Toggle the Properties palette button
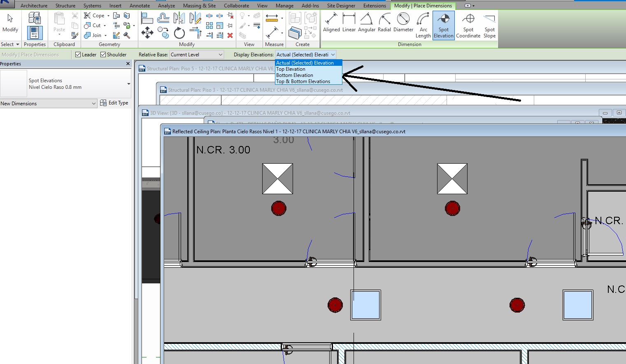 pos(35,32)
